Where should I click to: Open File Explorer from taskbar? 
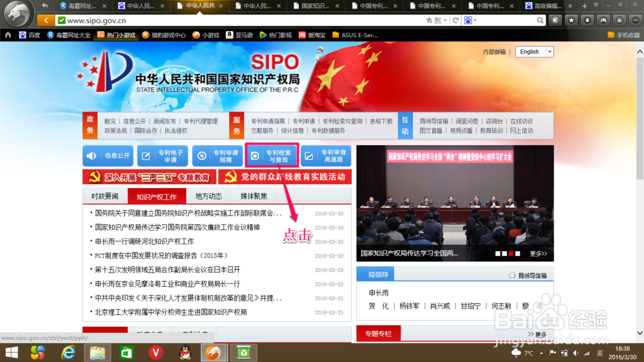coord(97,352)
